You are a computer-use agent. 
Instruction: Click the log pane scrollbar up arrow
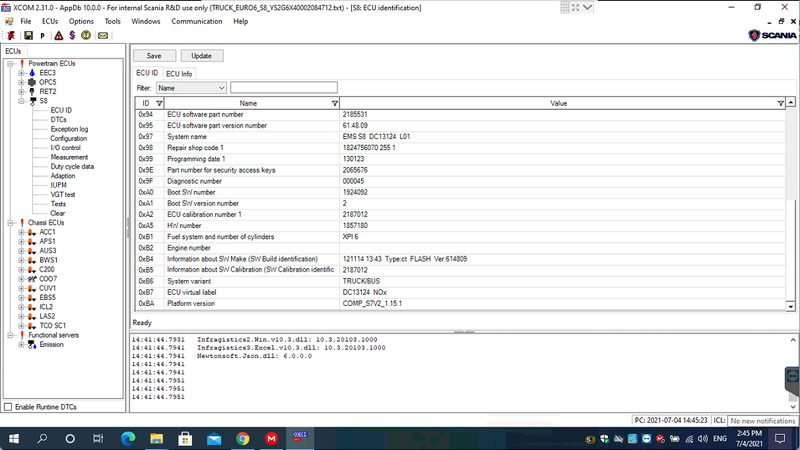[x=793, y=340]
